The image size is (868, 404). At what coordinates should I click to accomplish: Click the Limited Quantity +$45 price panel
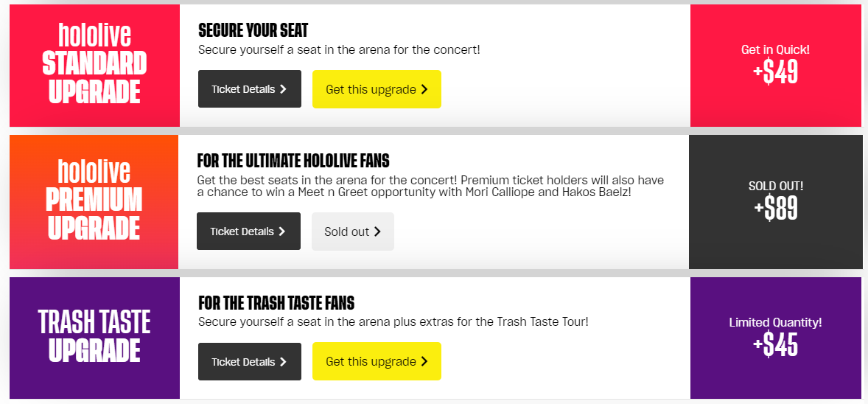click(x=775, y=337)
